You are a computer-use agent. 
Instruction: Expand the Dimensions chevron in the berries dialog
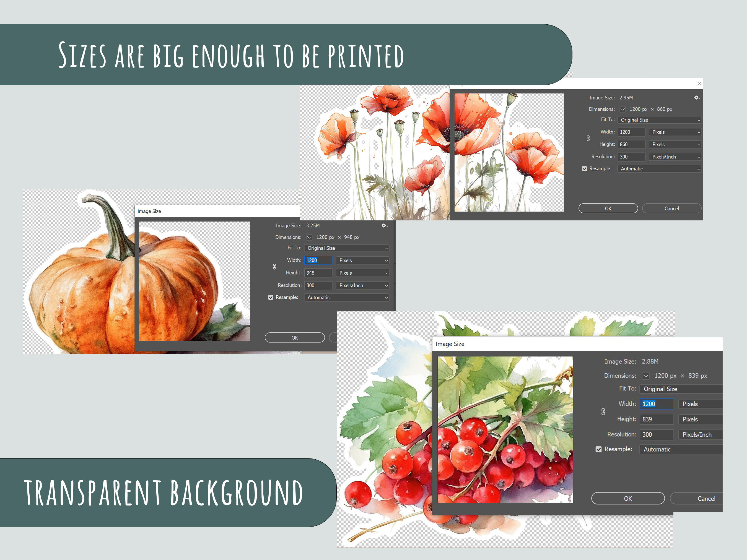tap(646, 376)
